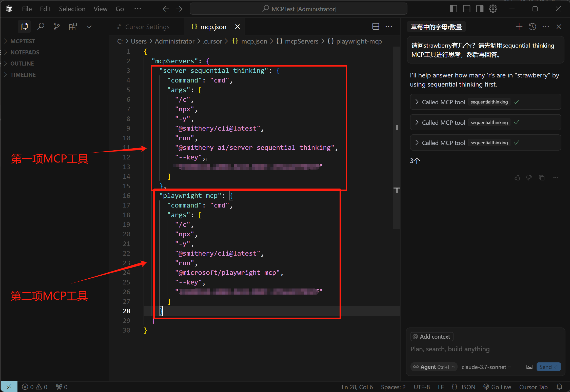Show hidden menus via ellipsis
This screenshot has width=570, height=392.
[137, 9]
